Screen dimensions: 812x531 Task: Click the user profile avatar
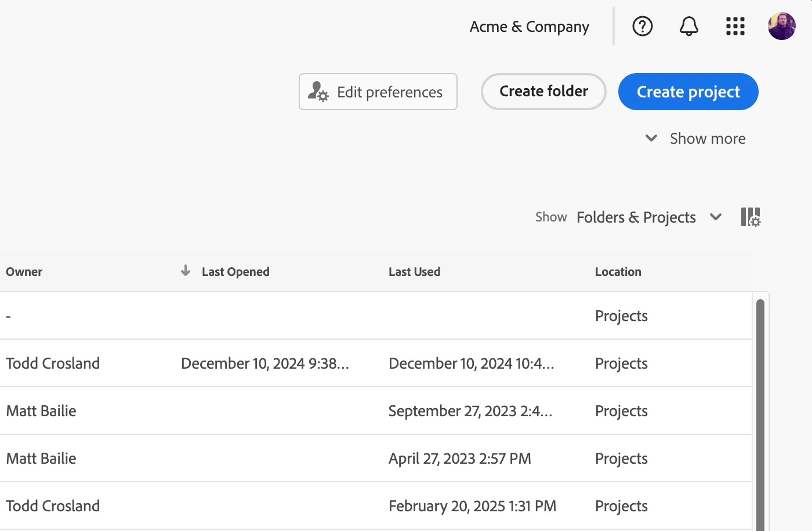point(781,26)
